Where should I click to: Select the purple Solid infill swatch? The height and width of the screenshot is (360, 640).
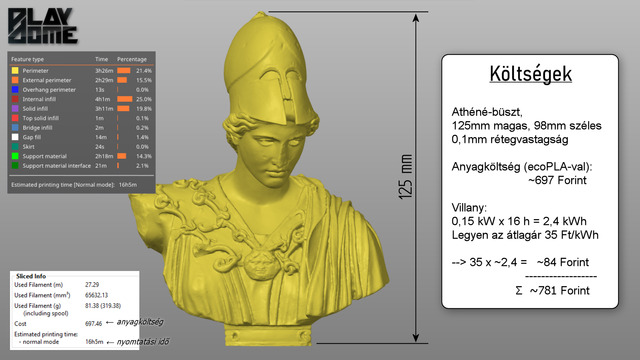(15, 109)
